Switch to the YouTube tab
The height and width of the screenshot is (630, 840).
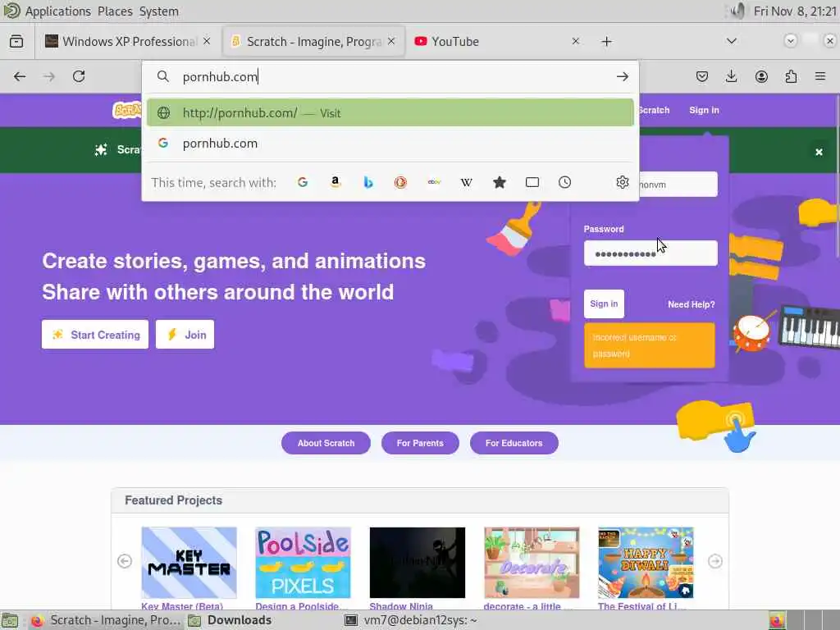click(x=498, y=41)
